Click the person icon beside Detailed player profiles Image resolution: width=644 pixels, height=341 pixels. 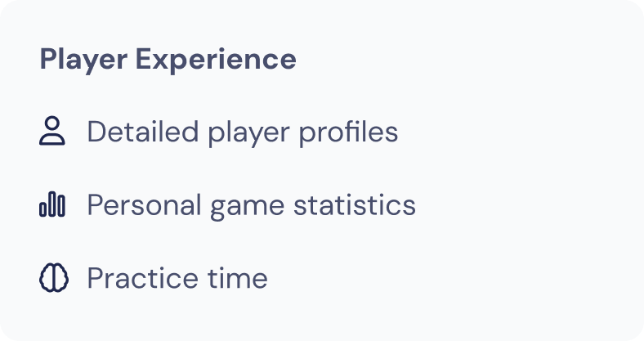coord(52,131)
